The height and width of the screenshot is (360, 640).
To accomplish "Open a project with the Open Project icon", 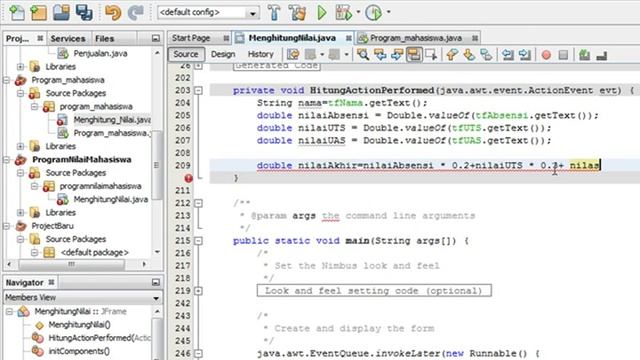I will tap(61, 12).
